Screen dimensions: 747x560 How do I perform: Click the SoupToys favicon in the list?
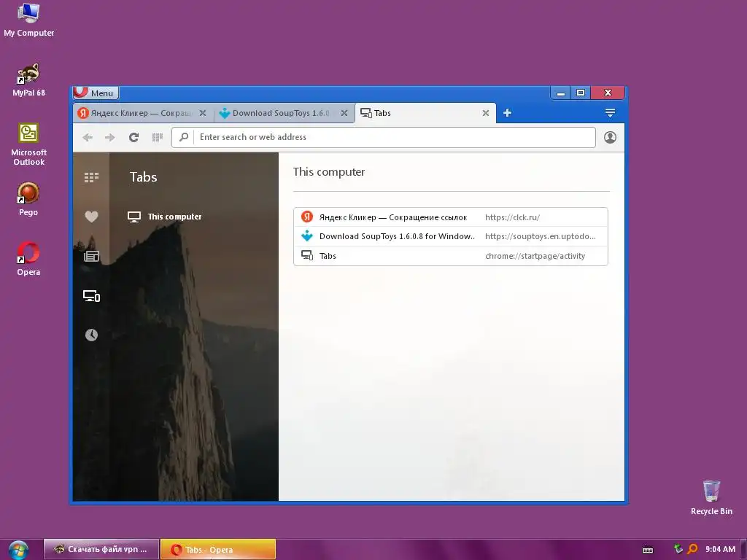point(307,236)
